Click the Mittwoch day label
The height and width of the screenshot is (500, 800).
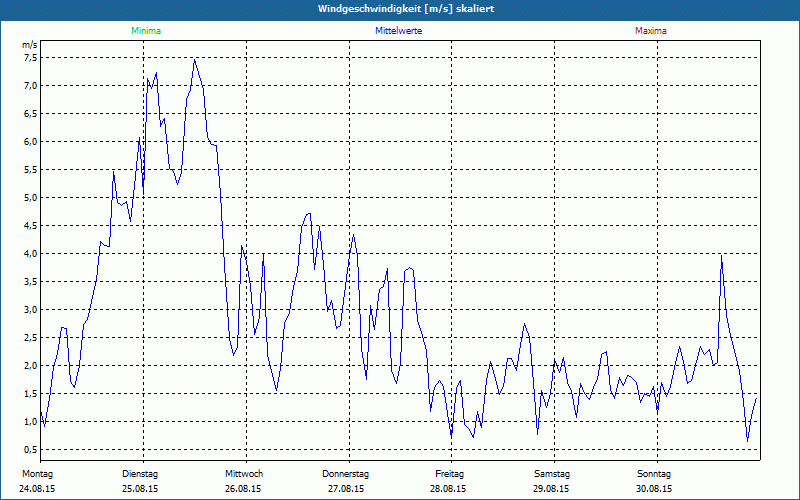(243, 473)
